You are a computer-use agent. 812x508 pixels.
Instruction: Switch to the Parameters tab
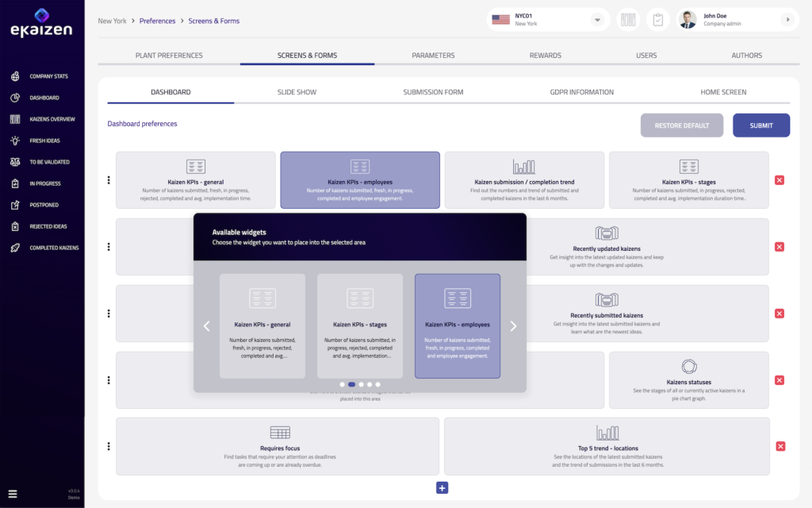433,56
